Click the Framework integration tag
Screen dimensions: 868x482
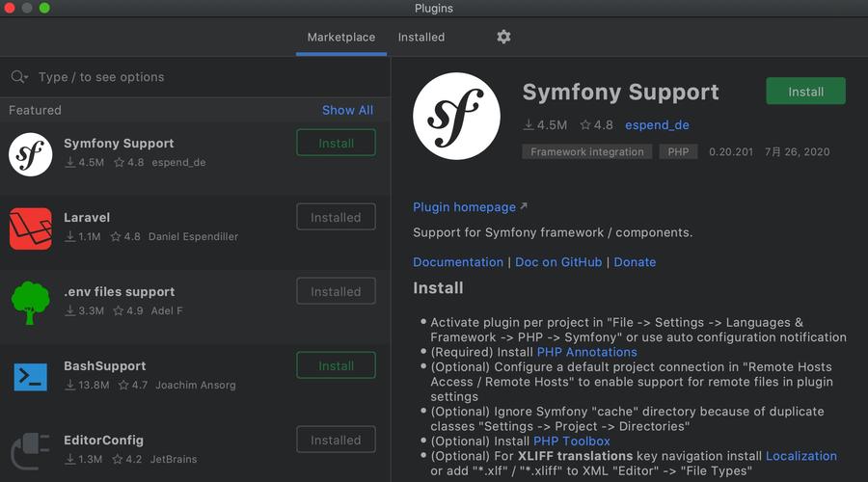point(586,151)
